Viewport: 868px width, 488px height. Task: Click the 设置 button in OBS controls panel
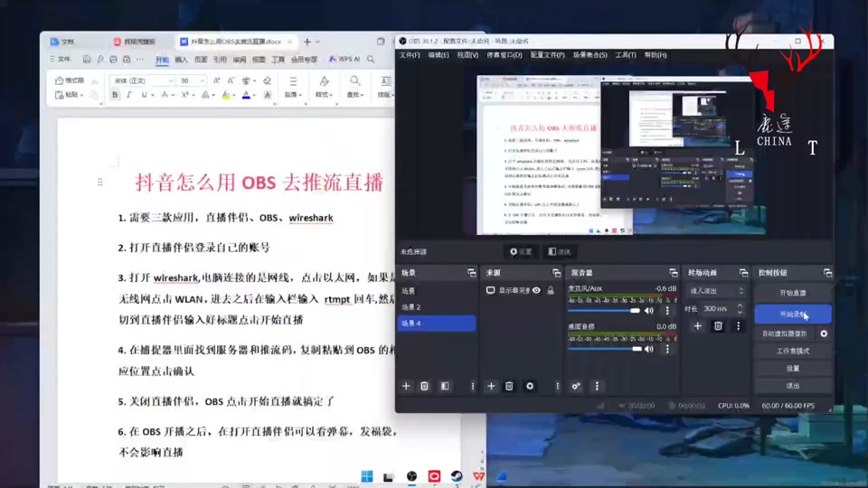point(793,369)
